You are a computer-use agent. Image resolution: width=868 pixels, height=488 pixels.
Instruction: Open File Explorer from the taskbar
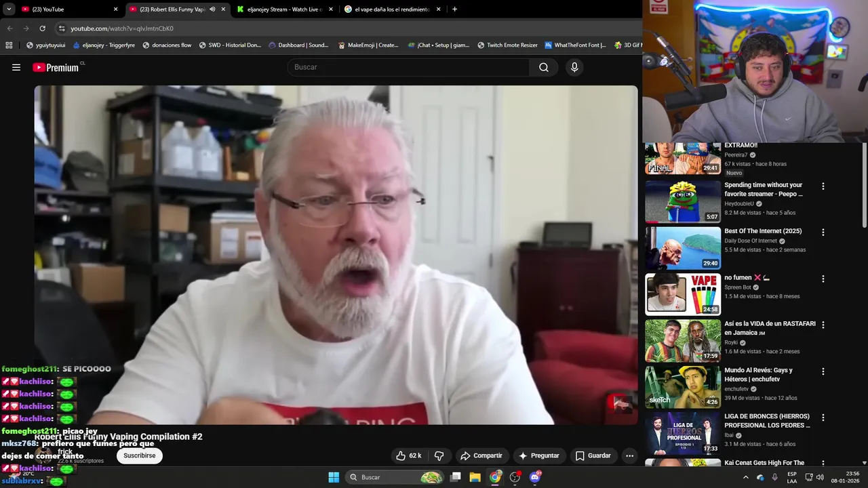475,477
